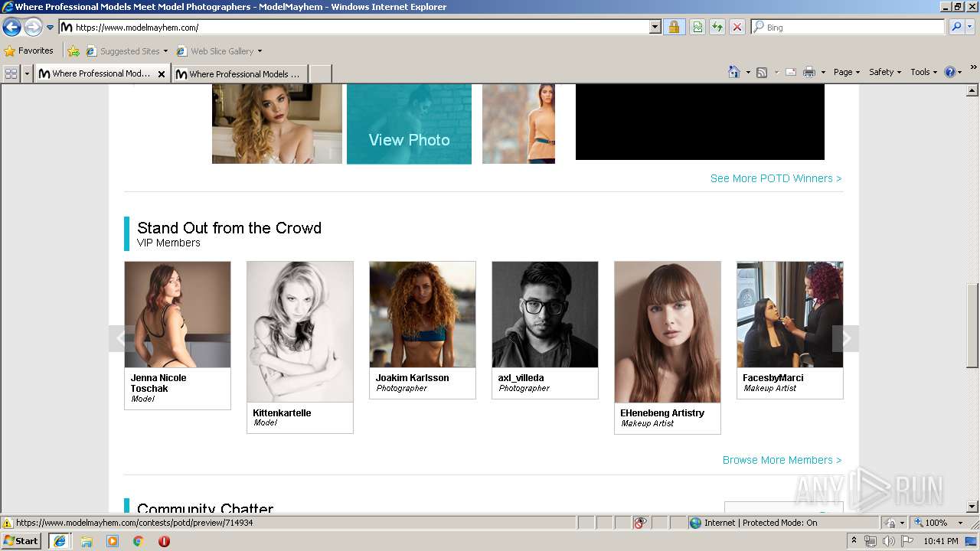Click the search magnifier button
The height and width of the screenshot is (551, 980).
(x=955, y=27)
